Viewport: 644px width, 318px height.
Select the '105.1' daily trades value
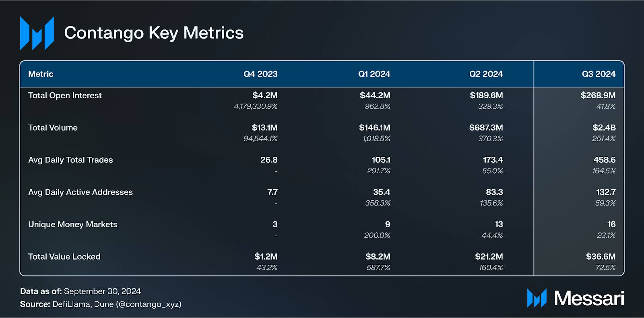click(381, 160)
